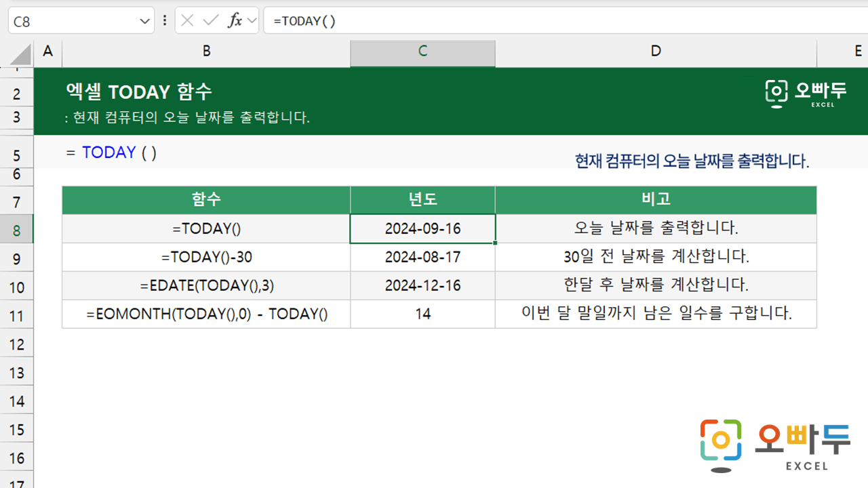Screen dimensions: 868x488
Task: Click the formula bar showing =TODAY()
Action: 566,21
